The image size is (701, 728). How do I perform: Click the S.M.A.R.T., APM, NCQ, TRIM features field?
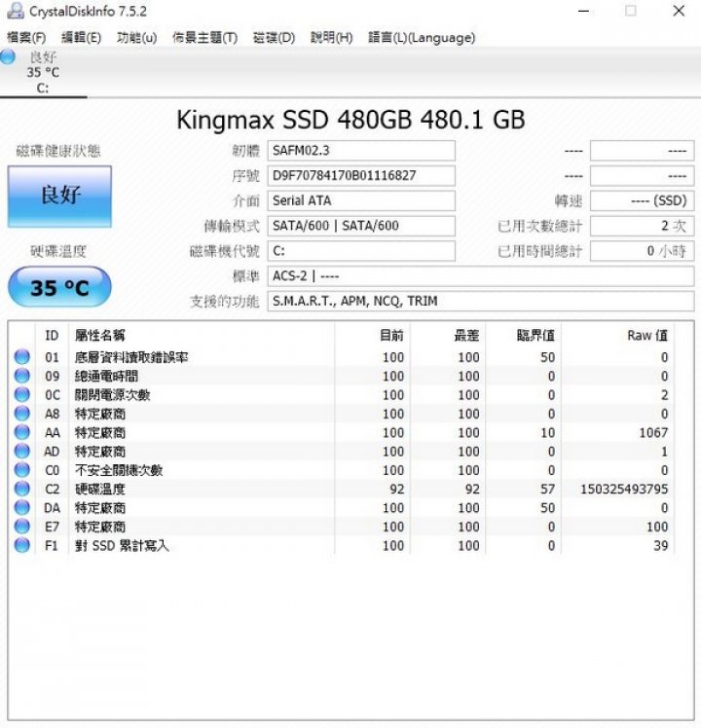click(481, 301)
